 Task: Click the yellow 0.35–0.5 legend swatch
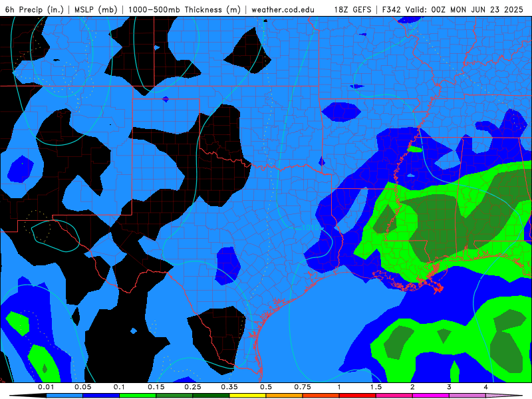click(x=247, y=396)
